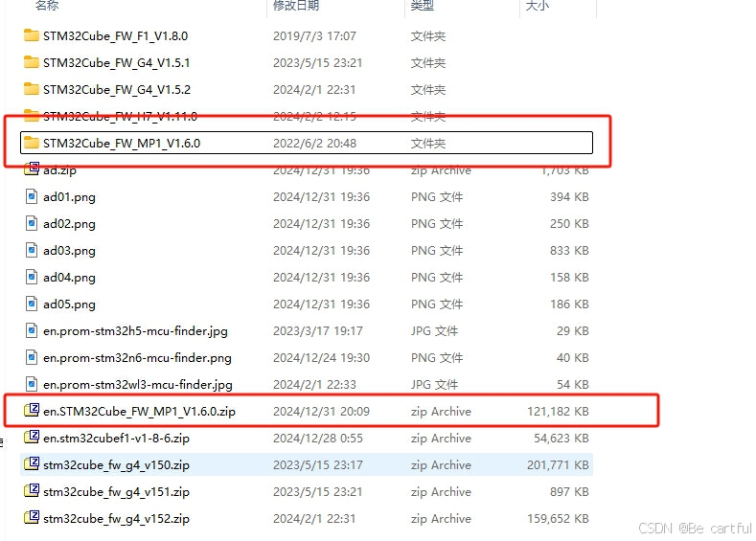Select file name en.STM32Cube_FW_MP1_V1.6.0.zip
The height and width of the screenshot is (541, 756).
pyautogui.click(x=139, y=412)
